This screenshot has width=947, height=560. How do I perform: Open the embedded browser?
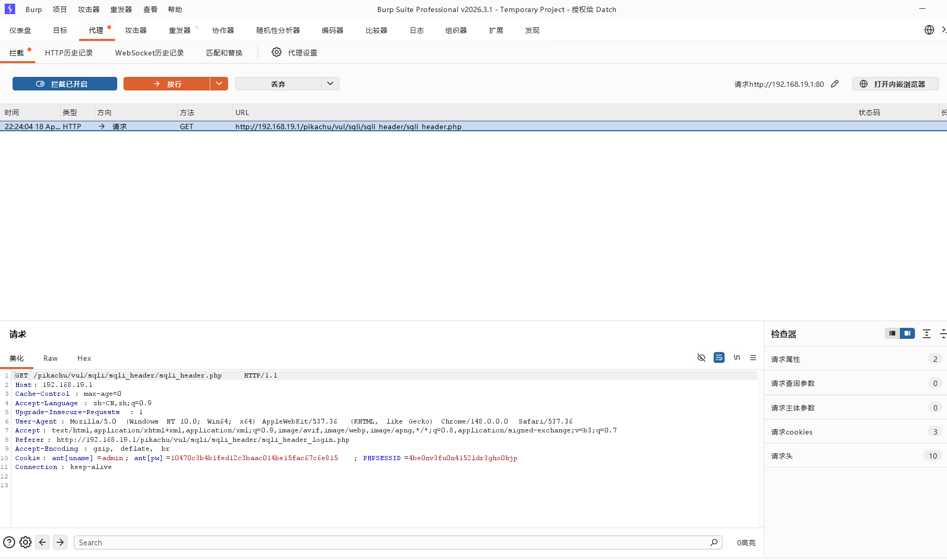(x=896, y=84)
